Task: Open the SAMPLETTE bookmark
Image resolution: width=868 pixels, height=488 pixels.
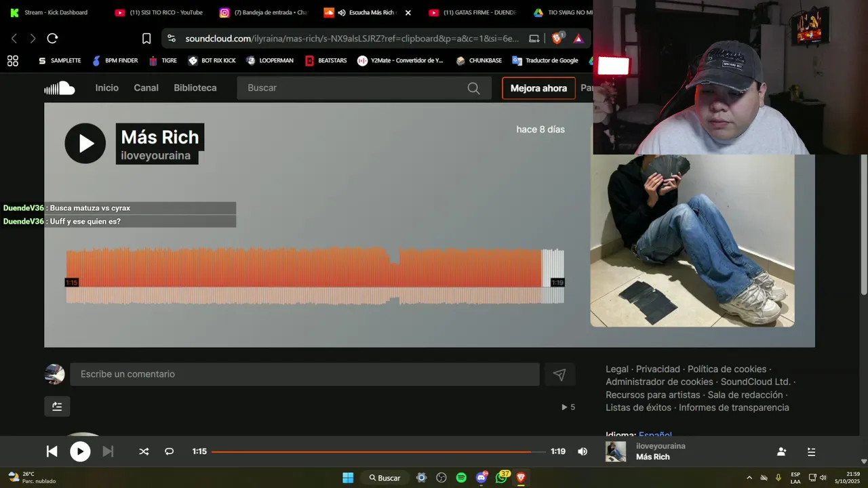Action: pyautogui.click(x=59, y=60)
